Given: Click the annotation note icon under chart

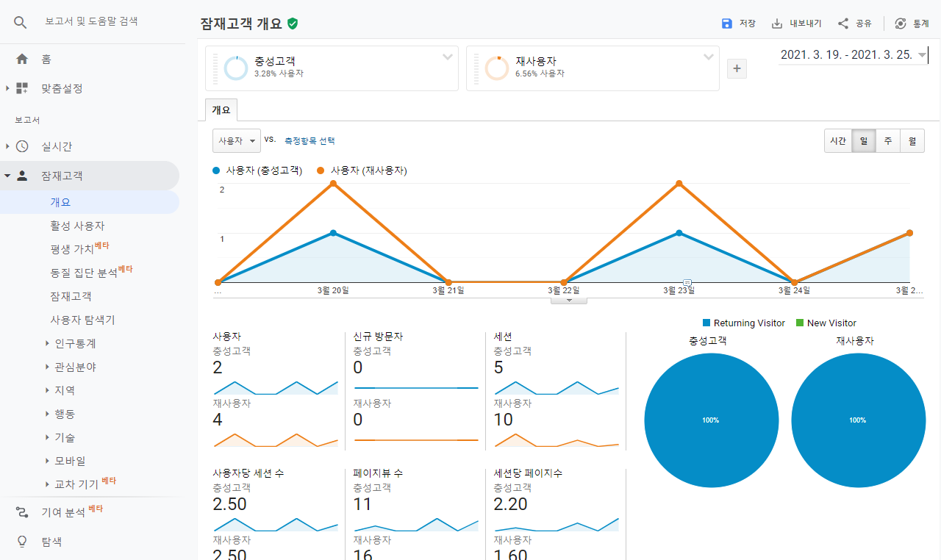Looking at the screenshot, I should [x=687, y=282].
